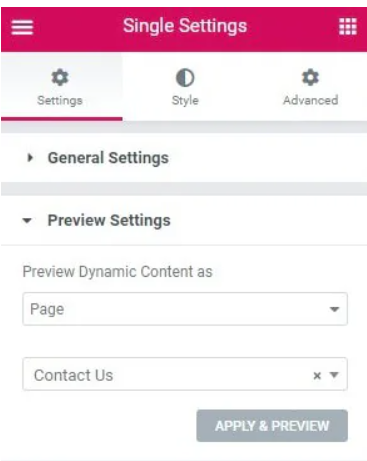This screenshot has height=461, width=367.
Task: Click the General Settings section heading
Action: click(x=108, y=158)
